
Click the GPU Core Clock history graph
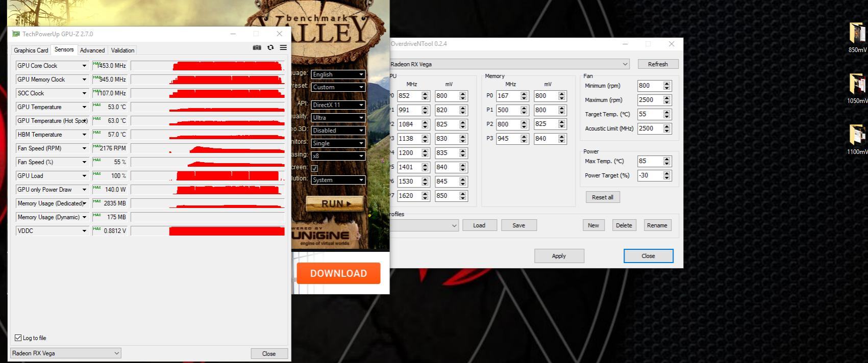(x=208, y=66)
